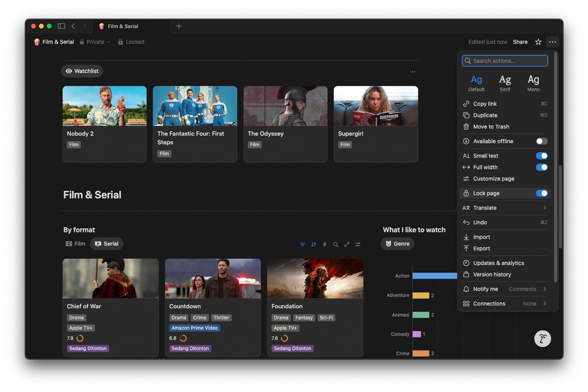Go back with the left arrow
The width and height of the screenshot is (588, 392).
73,26
